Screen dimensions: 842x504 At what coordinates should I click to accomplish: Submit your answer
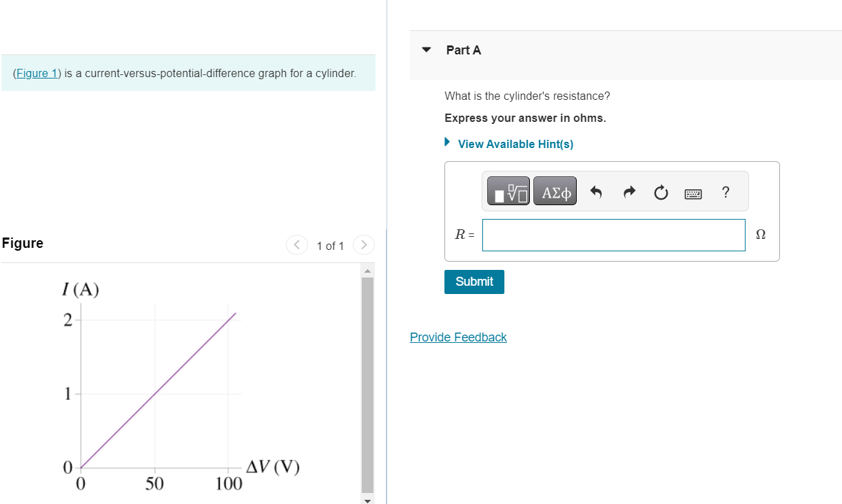(474, 282)
